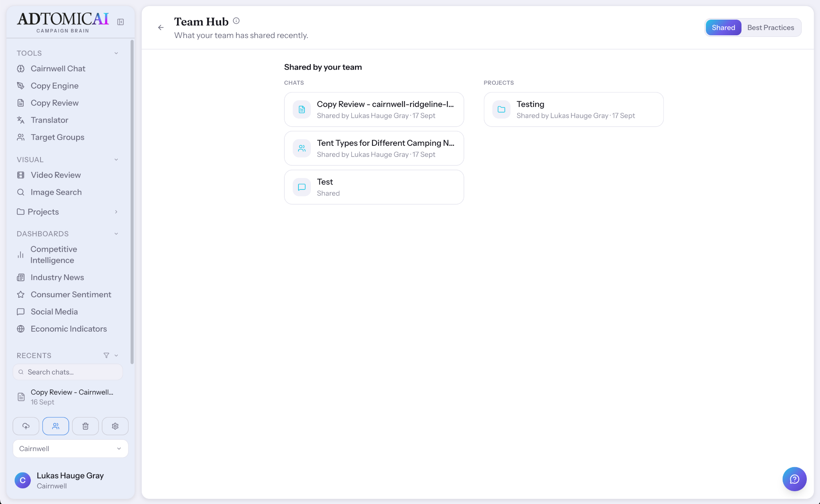Go back with the arrow icon
The image size is (820, 504).
tap(161, 28)
